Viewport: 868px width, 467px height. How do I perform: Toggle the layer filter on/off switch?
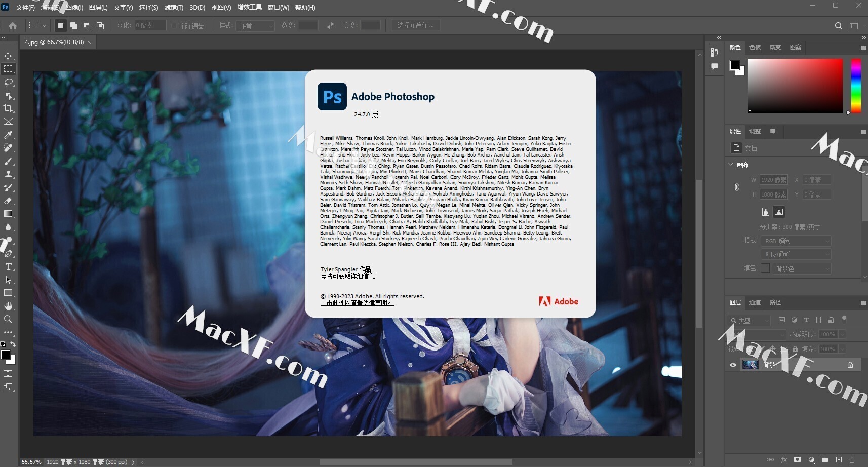tap(844, 319)
